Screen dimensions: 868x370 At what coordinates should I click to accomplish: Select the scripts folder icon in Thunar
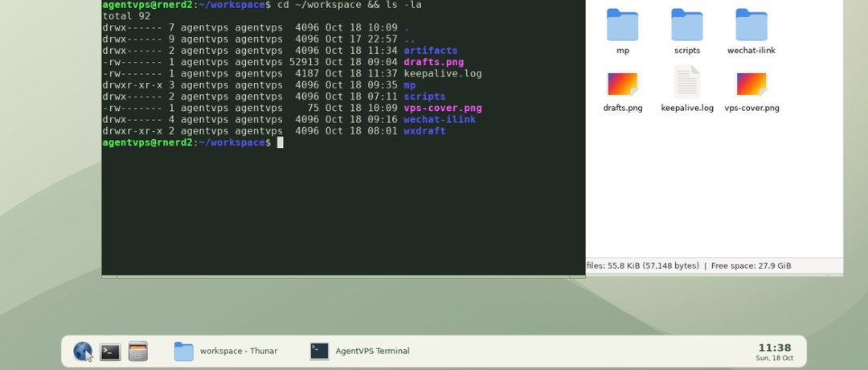coord(687,25)
